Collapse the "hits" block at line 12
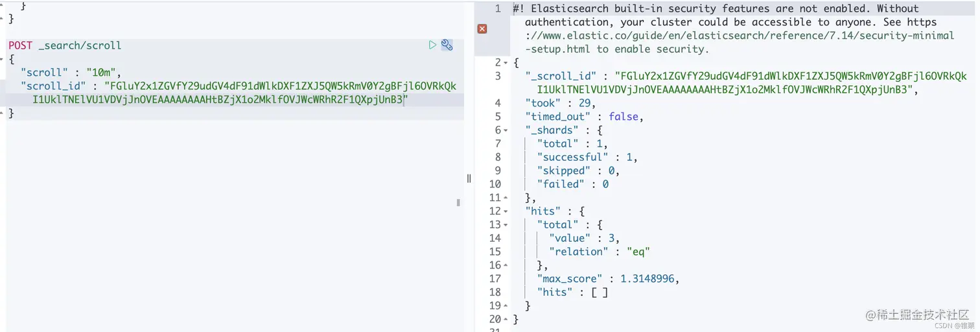The image size is (980, 332). click(x=506, y=211)
